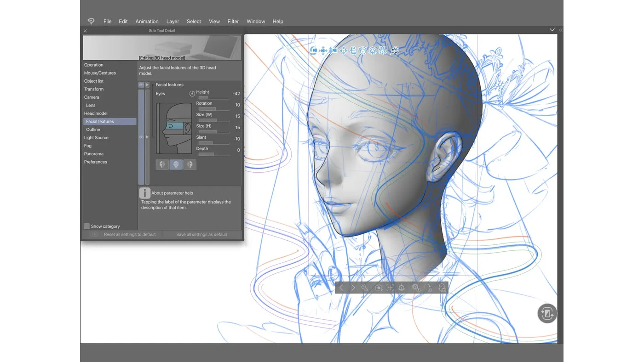Open the Layer menu

click(x=172, y=22)
